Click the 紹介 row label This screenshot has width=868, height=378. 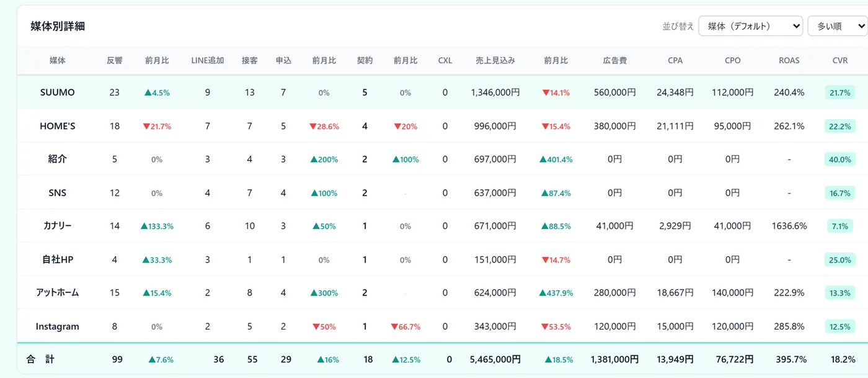click(x=58, y=159)
